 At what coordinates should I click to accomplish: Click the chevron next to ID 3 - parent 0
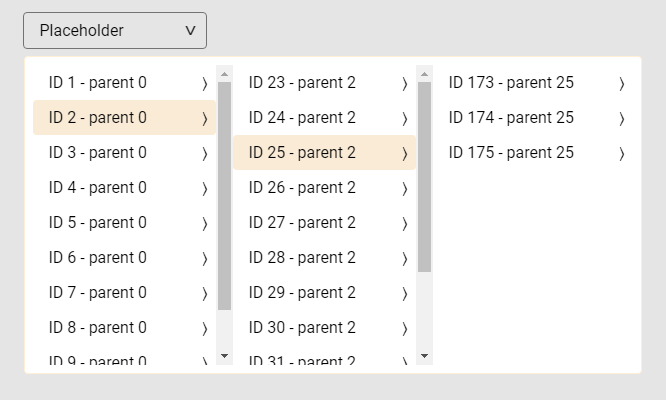point(204,154)
